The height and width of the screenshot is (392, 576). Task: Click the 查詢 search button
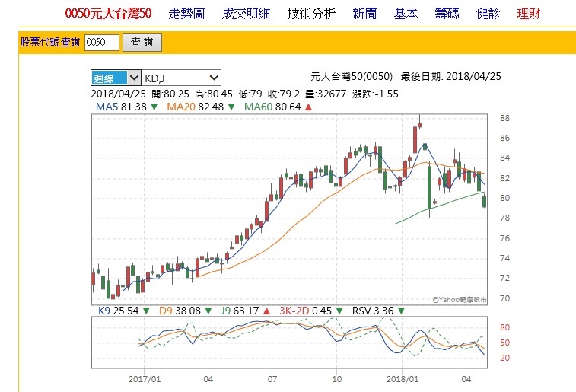click(142, 43)
